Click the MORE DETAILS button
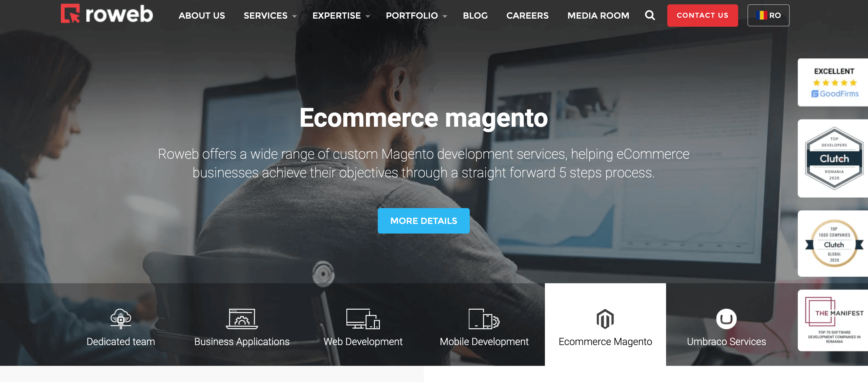Screen dimensions: 868x382 423,220
